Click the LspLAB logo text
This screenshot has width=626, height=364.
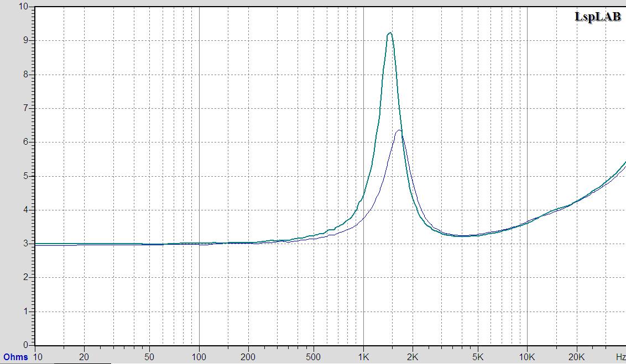[598, 17]
